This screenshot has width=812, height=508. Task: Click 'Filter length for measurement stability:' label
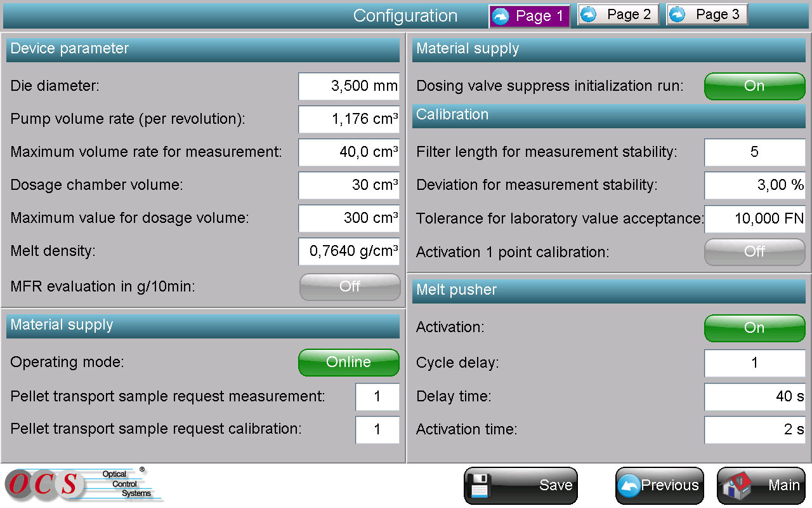pyautogui.click(x=547, y=152)
